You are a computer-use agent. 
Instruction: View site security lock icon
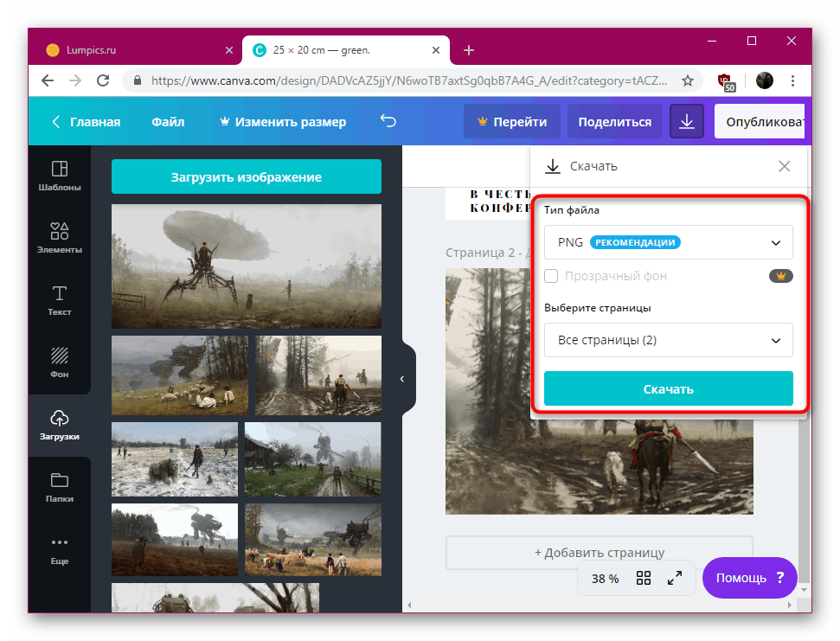pos(138,80)
